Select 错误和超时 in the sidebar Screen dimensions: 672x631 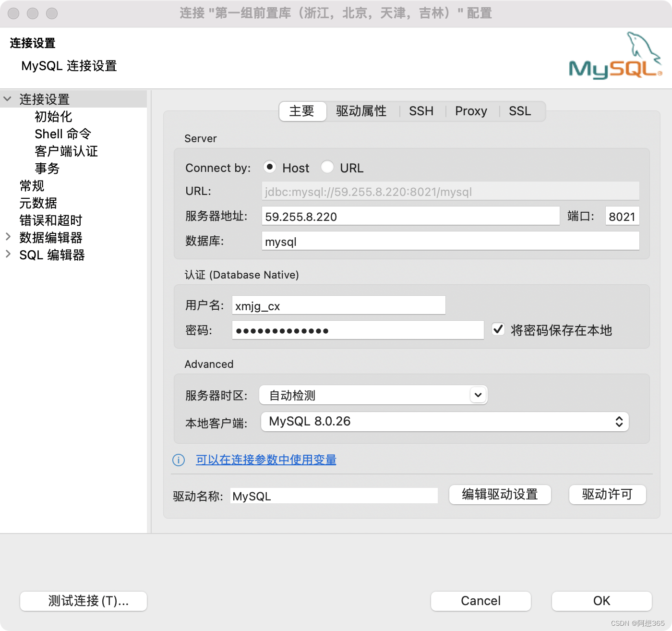pyautogui.click(x=50, y=220)
